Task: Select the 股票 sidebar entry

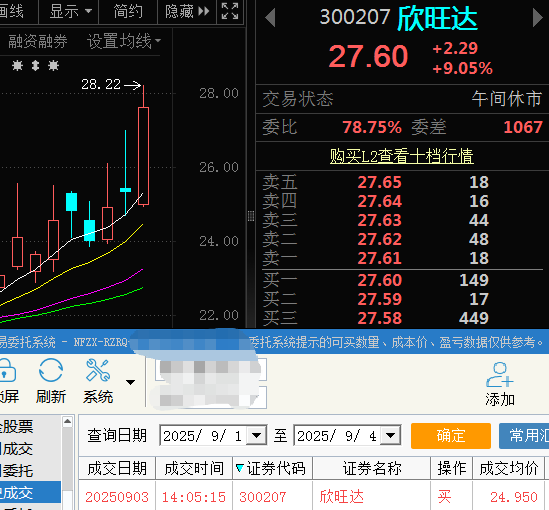Action: coord(17,426)
